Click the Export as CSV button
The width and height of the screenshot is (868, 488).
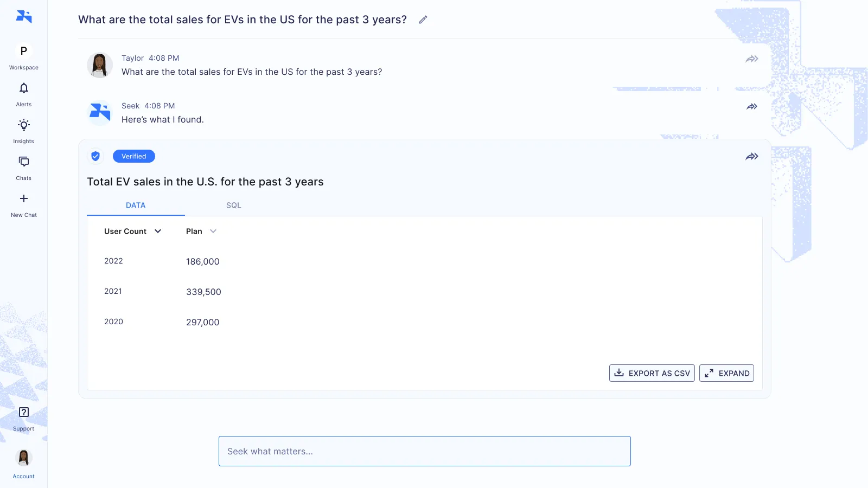tap(652, 373)
